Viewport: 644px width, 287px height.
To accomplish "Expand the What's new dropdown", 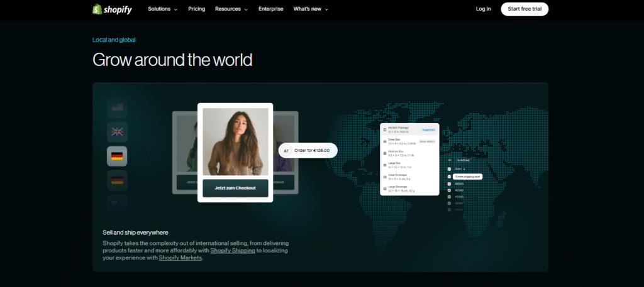I will [311, 9].
